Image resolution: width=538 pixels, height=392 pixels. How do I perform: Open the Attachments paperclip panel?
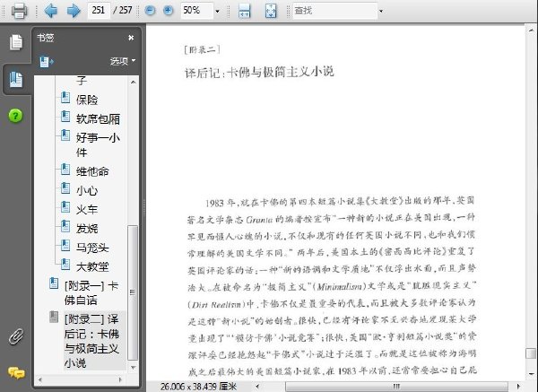point(16,336)
